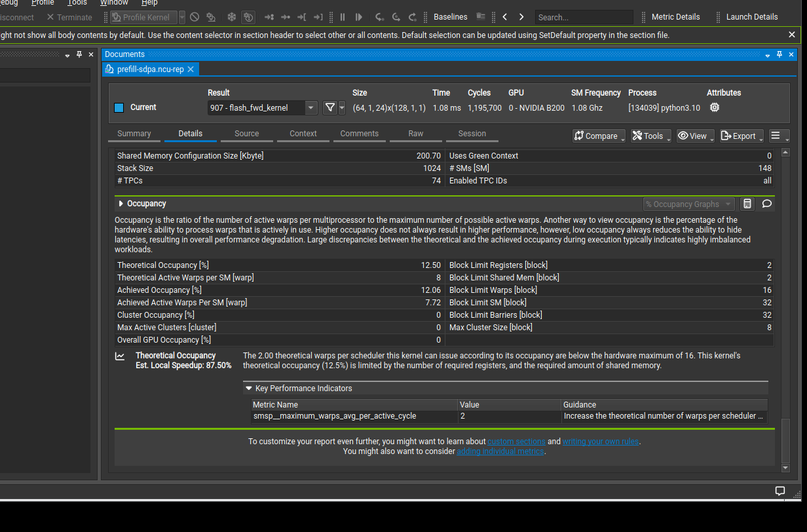Click the status bar comment bubble icon
The image size is (807, 532).
[780, 491]
